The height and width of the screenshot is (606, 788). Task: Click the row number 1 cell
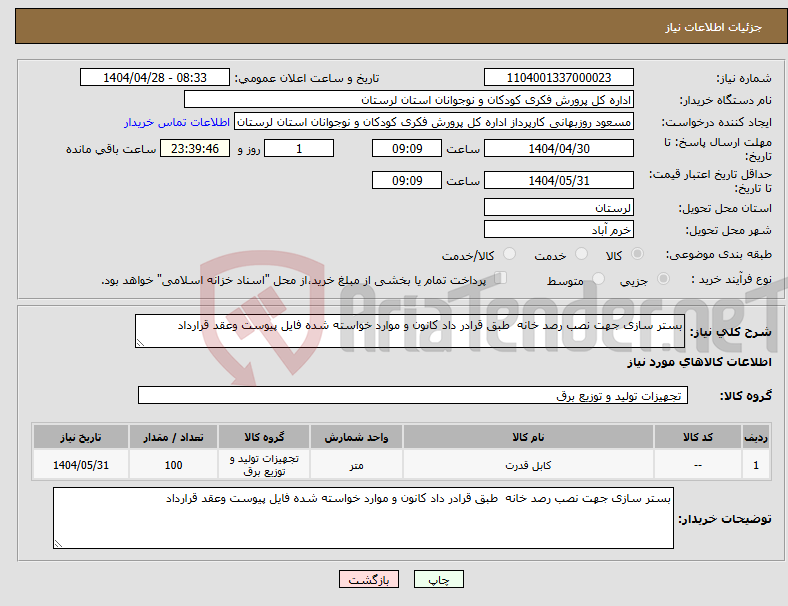(x=755, y=465)
